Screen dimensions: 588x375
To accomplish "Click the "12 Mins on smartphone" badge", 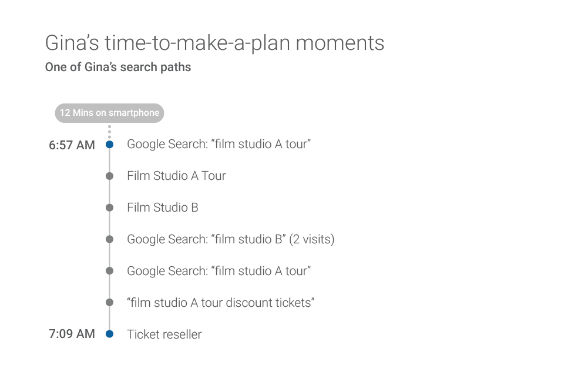I will pyautogui.click(x=109, y=113).
